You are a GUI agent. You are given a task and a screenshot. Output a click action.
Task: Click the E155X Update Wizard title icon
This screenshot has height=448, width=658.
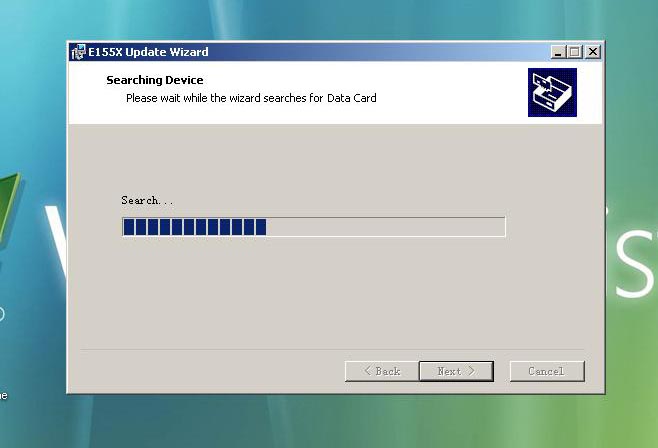coord(78,52)
